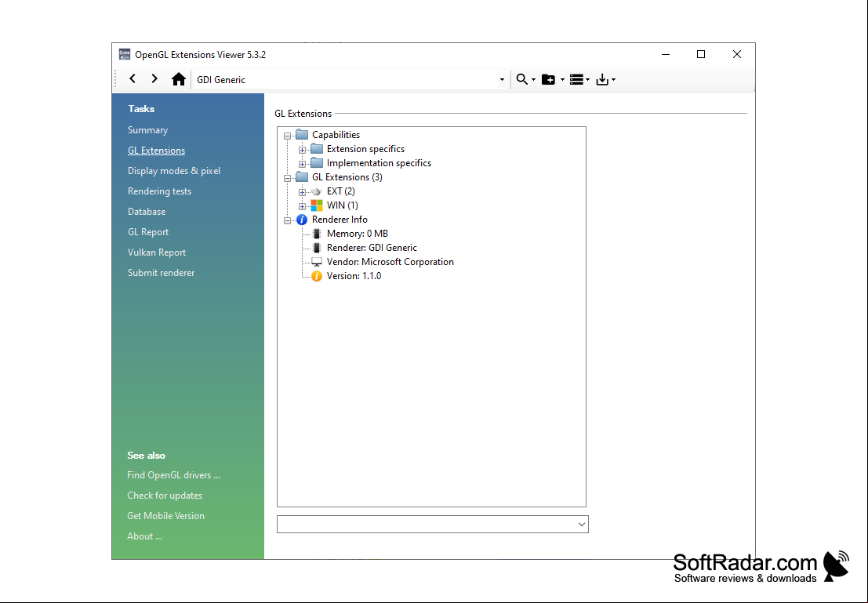Click Check for updates
Screen dimensions: 868x603
[165, 495]
